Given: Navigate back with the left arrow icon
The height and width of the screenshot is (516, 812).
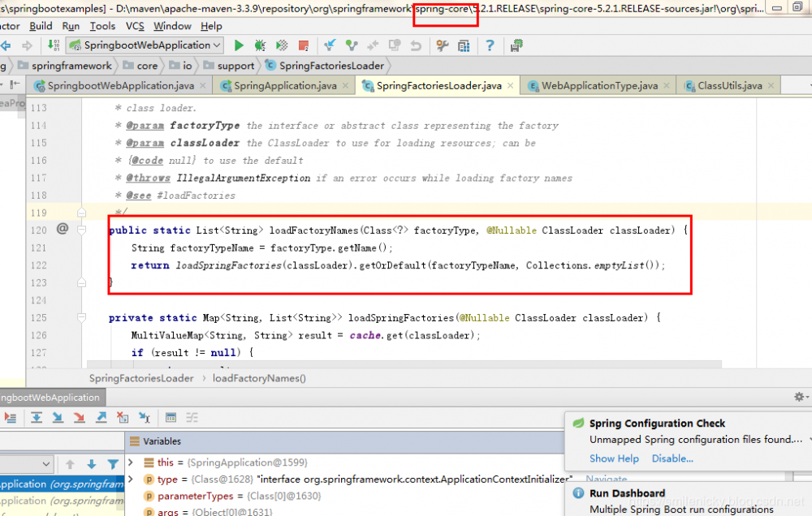Looking at the screenshot, I should [6, 45].
